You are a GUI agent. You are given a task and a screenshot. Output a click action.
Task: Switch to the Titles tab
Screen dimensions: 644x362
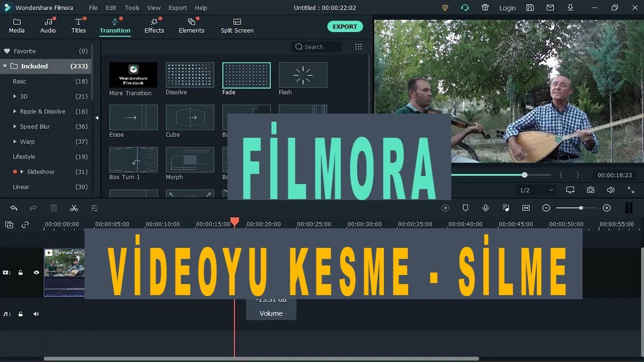(x=78, y=26)
